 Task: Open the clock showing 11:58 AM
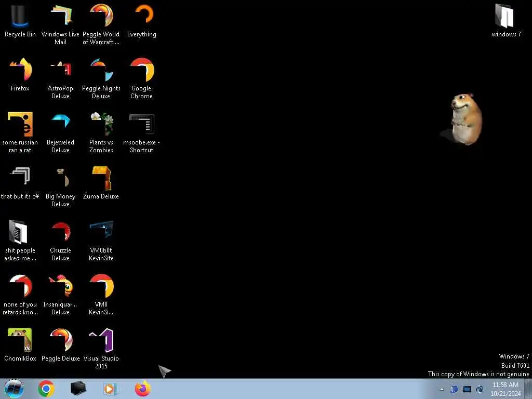(506, 389)
